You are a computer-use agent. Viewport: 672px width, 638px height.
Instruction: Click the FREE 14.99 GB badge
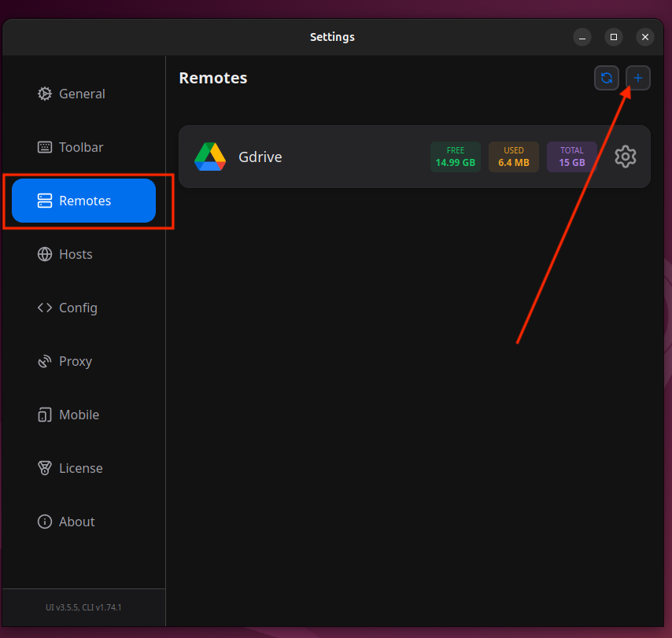point(455,157)
